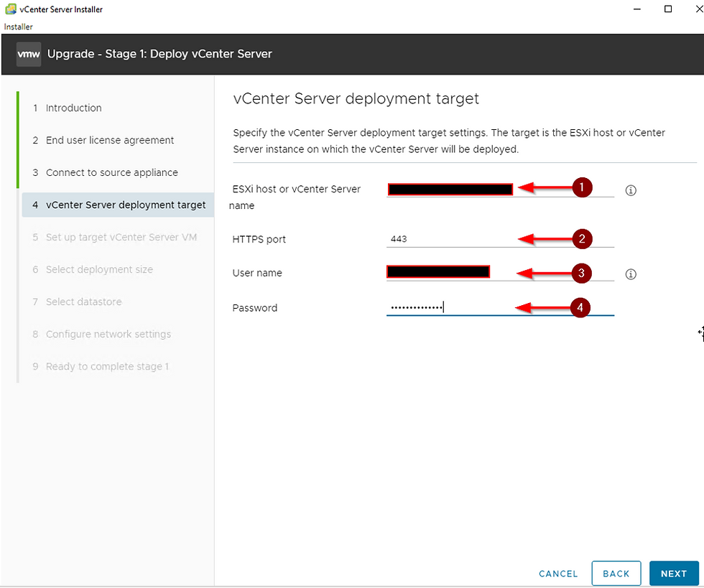Focus the ESXi host or vCenter Server name field
The width and height of the screenshot is (704, 588).
(500, 190)
